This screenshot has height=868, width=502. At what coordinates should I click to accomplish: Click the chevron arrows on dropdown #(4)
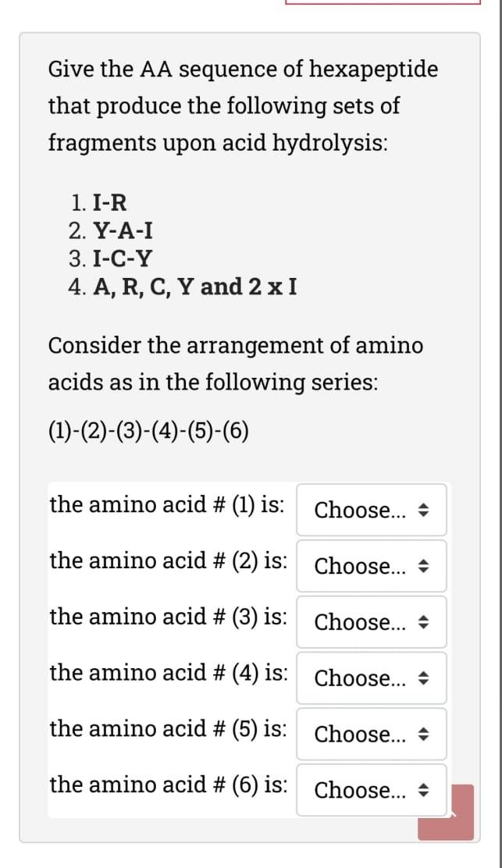(x=422, y=678)
